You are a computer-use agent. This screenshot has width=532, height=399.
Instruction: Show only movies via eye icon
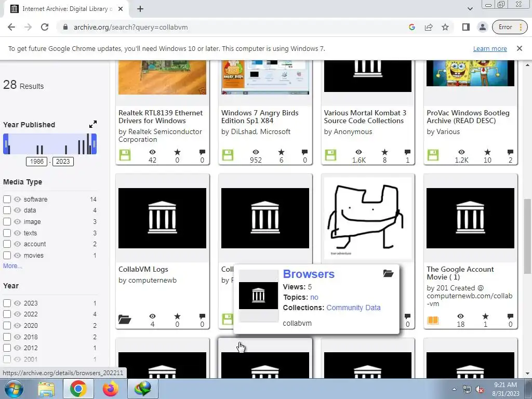(17, 255)
